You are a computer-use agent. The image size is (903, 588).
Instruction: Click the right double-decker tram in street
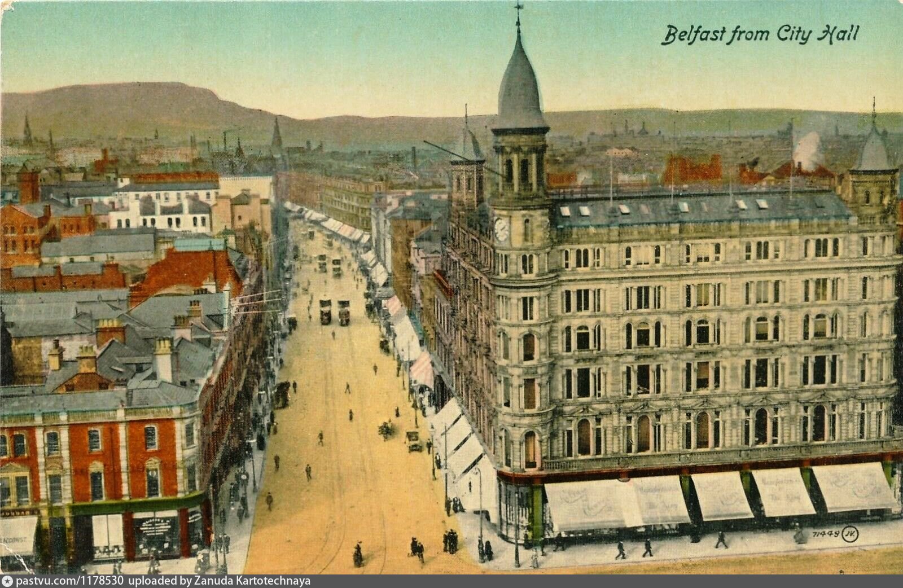[x=344, y=311]
